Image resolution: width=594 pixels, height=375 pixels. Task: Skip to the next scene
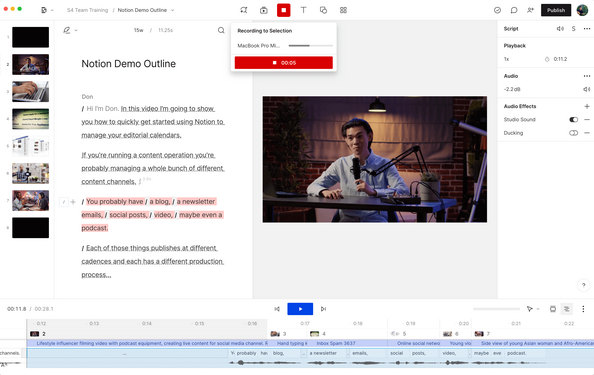[323, 309]
